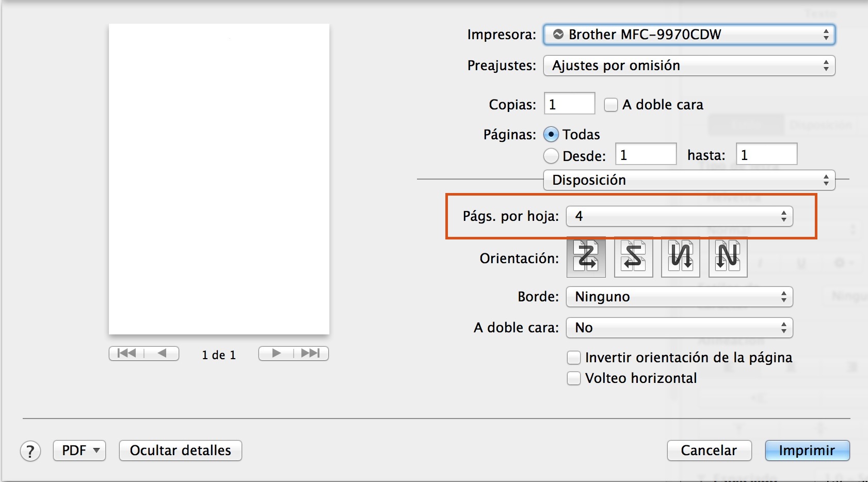This screenshot has width=868, height=482.
Task: Open the Disposición panel selector dropdown
Action: (689, 180)
